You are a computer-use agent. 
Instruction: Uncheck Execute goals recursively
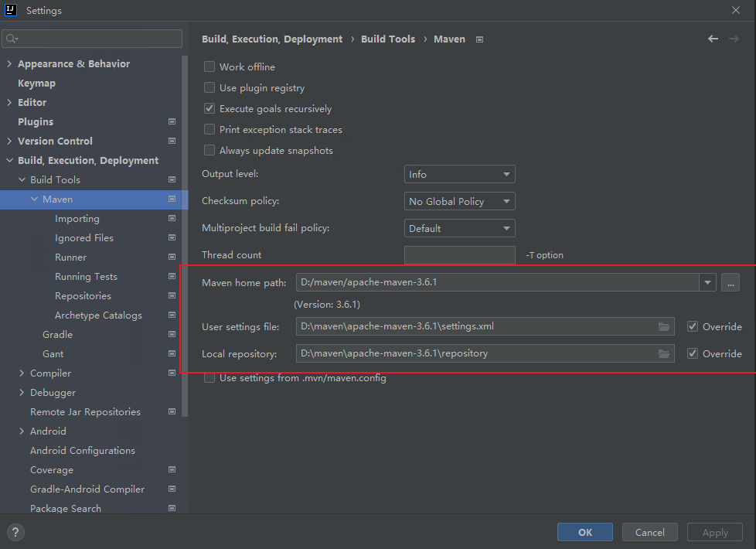point(209,108)
